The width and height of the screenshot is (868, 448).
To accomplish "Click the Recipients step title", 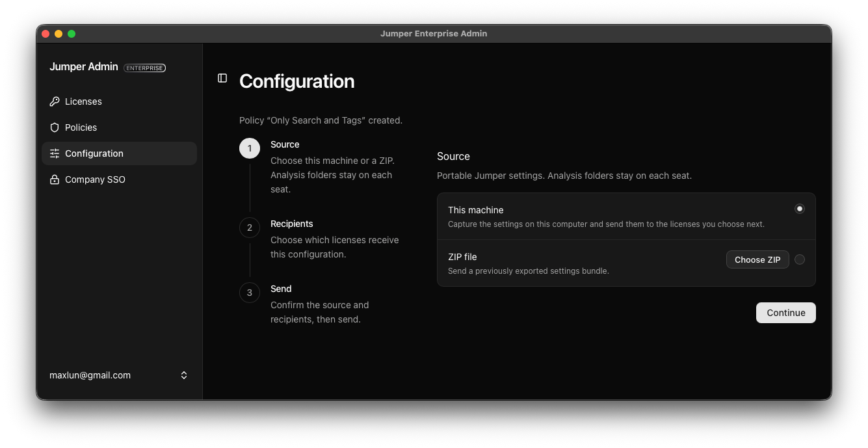I will pyautogui.click(x=292, y=224).
